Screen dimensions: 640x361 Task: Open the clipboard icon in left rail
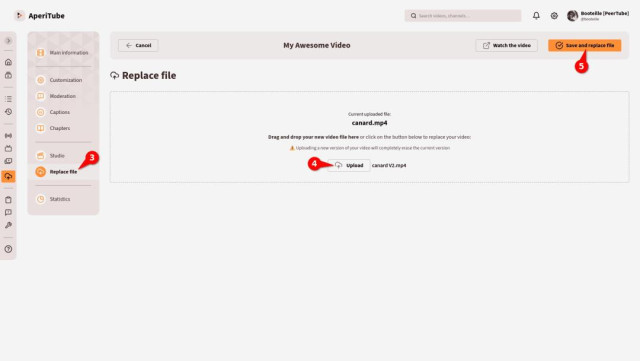[x=8, y=200]
